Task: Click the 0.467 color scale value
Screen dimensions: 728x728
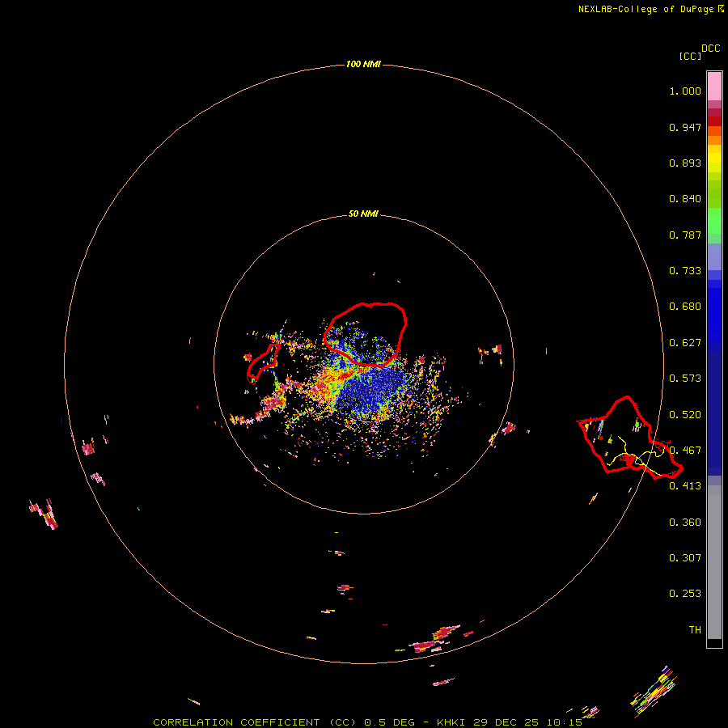Action: (685, 451)
